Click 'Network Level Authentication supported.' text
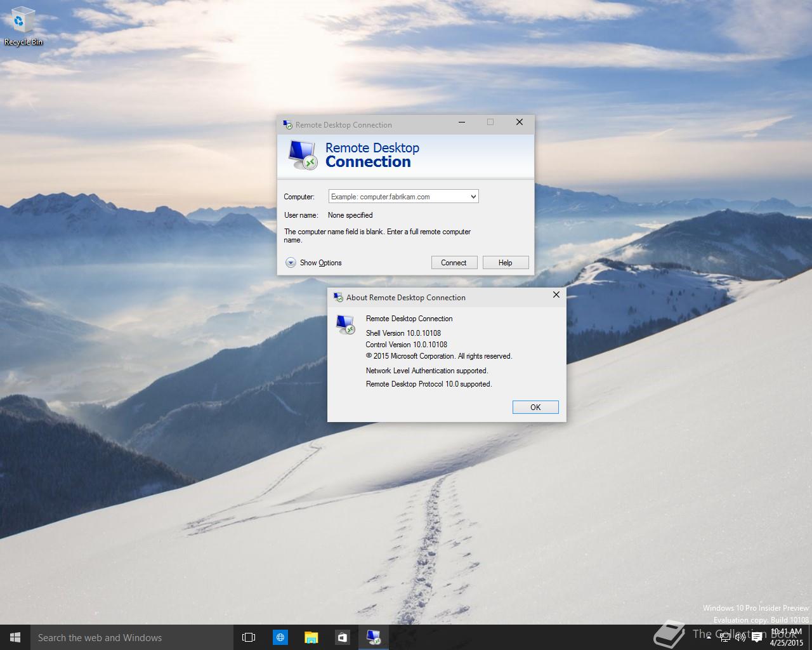This screenshot has width=812, height=650. 427,371
